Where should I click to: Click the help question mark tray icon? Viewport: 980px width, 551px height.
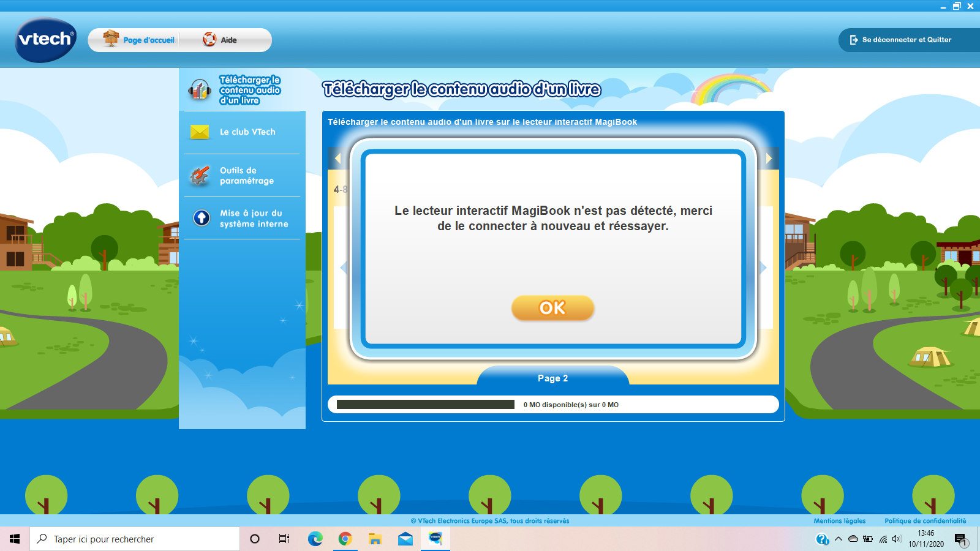point(823,539)
